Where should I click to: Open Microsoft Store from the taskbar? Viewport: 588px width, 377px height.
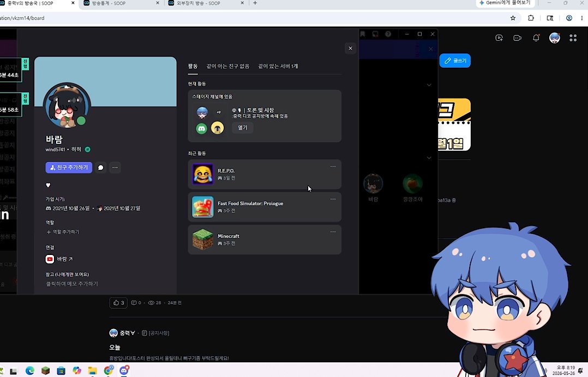click(61, 370)
